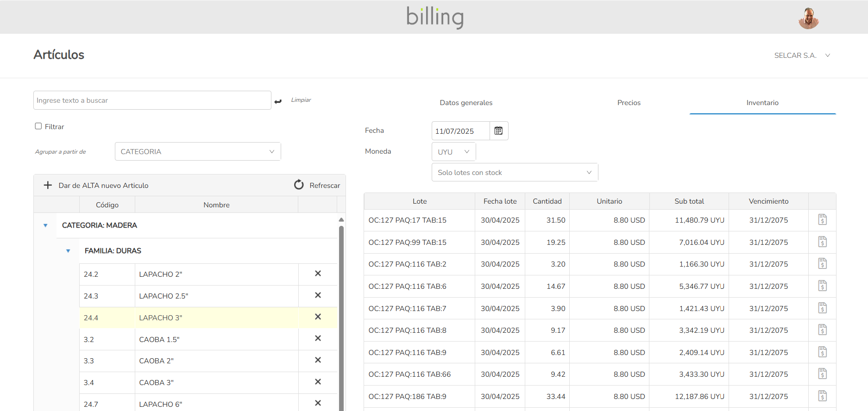Open the CATEGORIA grouping dropdown
The width and height of the screenshot is (868, 411).
click(x=198, y=151)
